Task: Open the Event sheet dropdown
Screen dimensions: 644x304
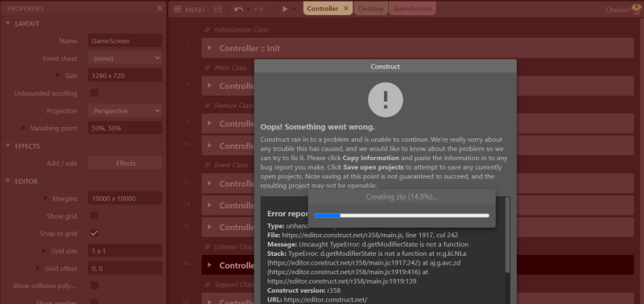Action: click(125, 58)
